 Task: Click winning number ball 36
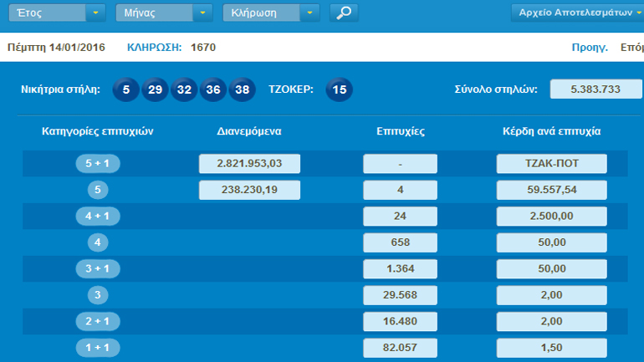pos(213,89)
